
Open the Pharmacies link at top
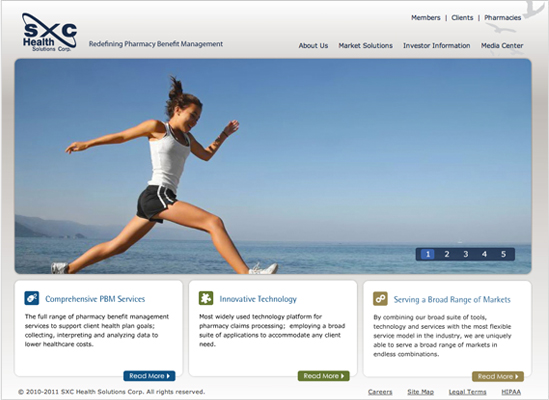[503, 18]
